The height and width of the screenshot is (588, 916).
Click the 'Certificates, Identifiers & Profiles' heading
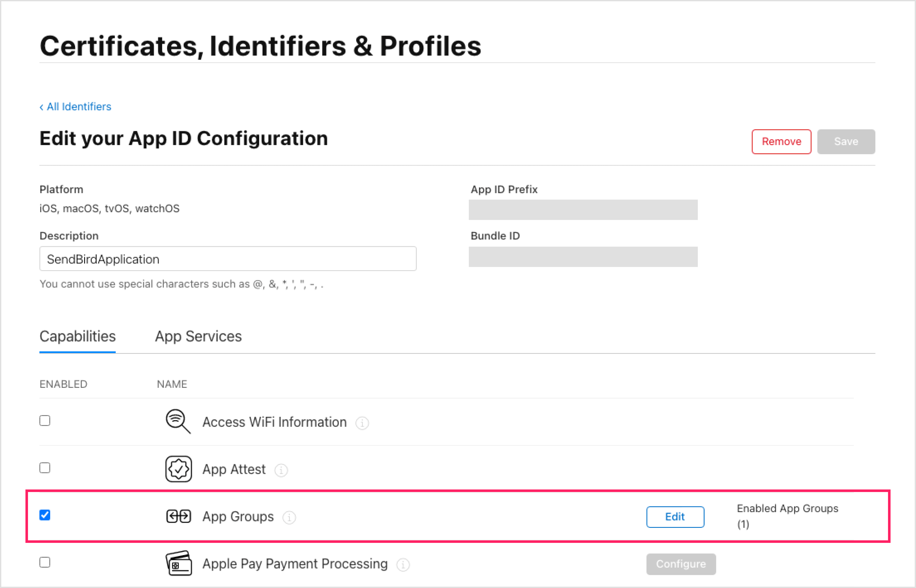tap(260, 46)
